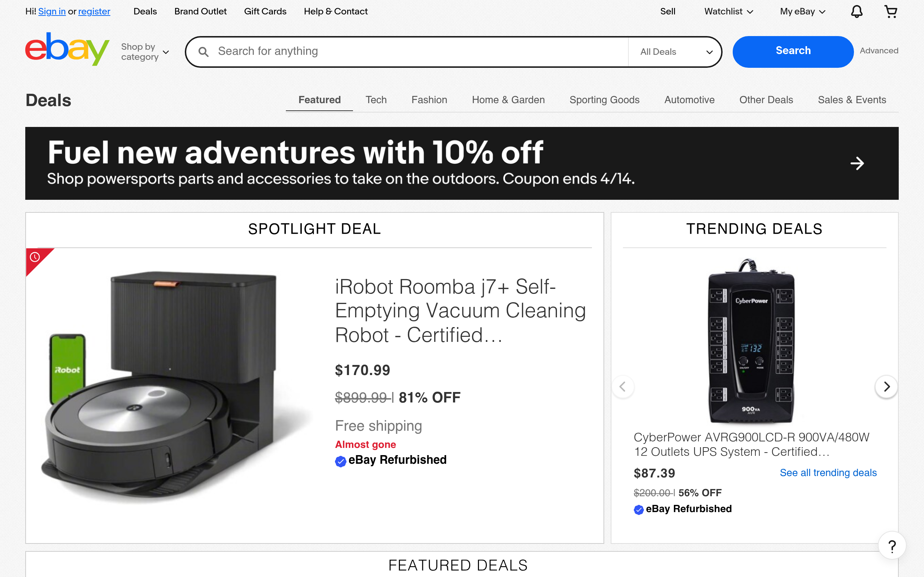
Task: Click the Sign in link
Action: (52, 12)
